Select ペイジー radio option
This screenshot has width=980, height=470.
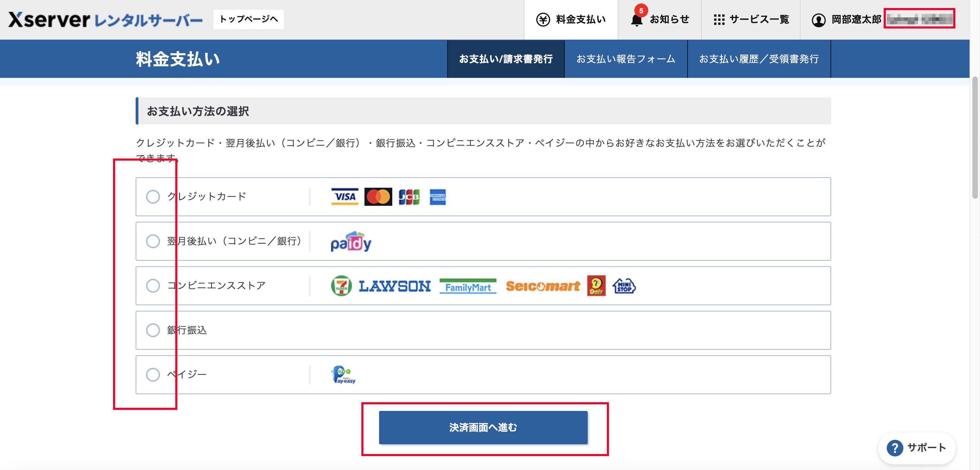pyautogui.click(x=153, y=374)
